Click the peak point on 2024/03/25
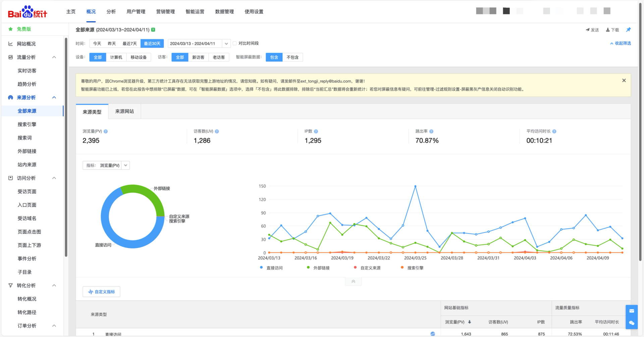 (x=415, y=186)
